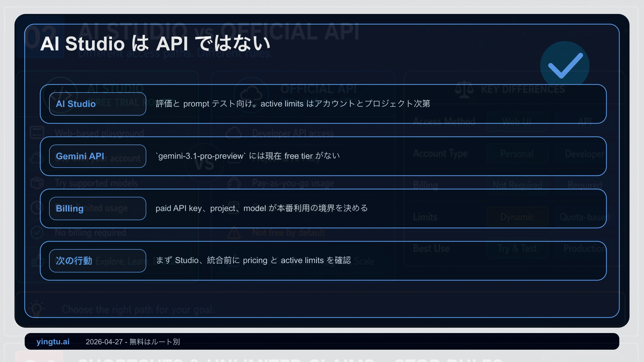Click text '評価と prompt テスト向け。active limits はアカウントとプロジェクト次第'

293,104
